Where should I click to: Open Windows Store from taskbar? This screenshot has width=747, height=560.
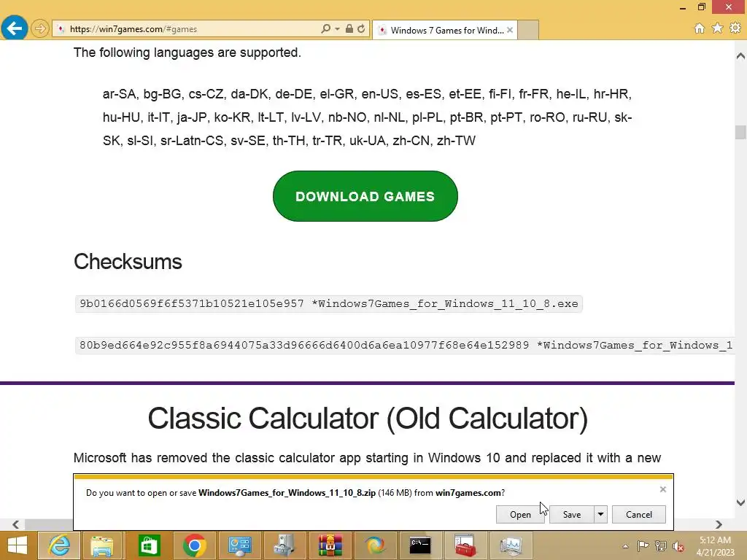[149, 545]
